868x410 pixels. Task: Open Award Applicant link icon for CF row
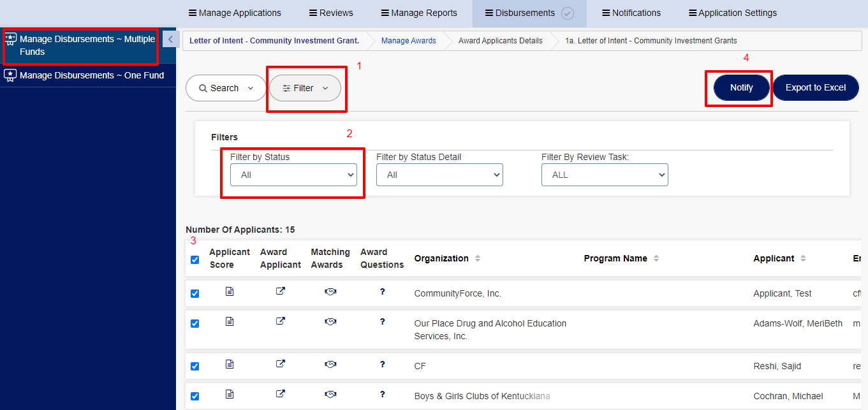pos(280,364)
